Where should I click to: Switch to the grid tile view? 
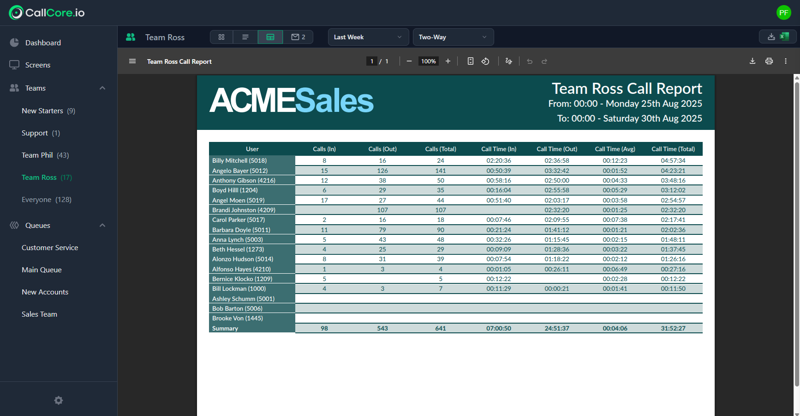pos(222,37)
